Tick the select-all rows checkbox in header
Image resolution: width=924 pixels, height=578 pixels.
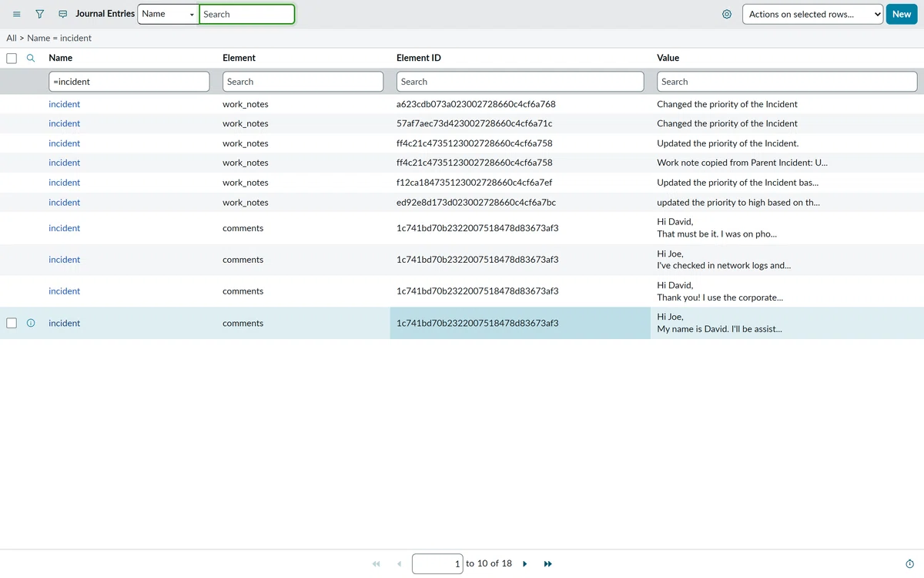[x=12, y=58]
